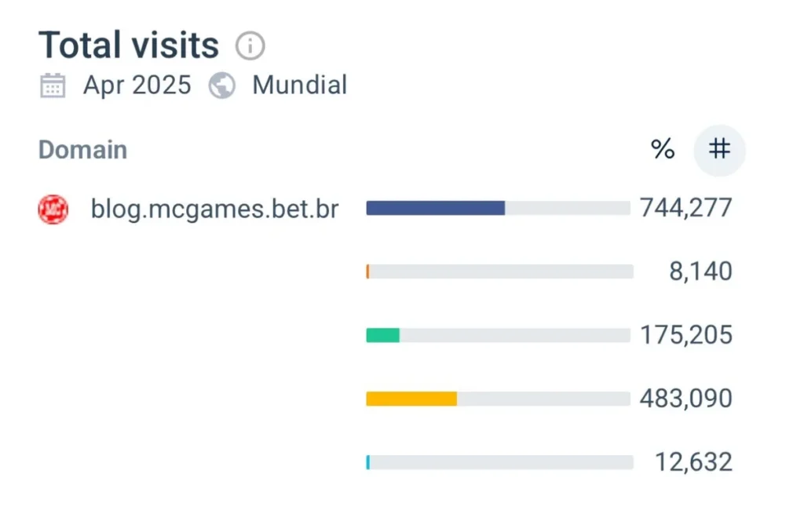This screenshot has height=532, width=804.
Task: Click the calendar icon next to Apr 2025
Action: click(53, 85)
